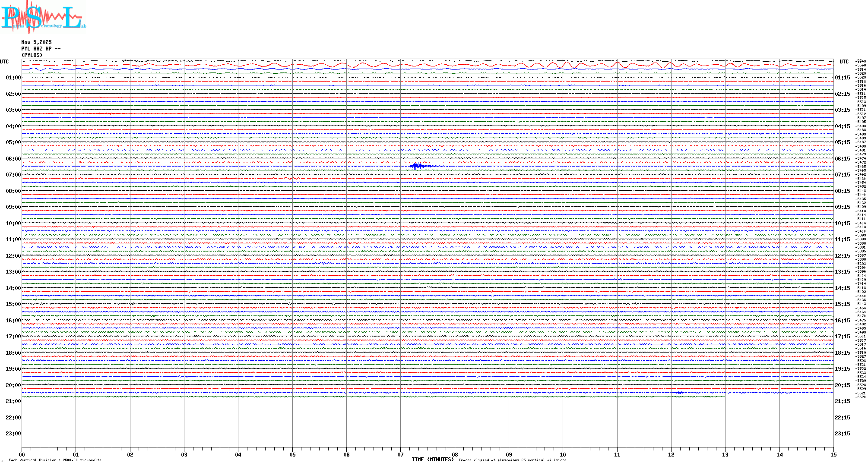
Task: Select minute 10 on the bottom axis
Action: (x=563, y=454)
